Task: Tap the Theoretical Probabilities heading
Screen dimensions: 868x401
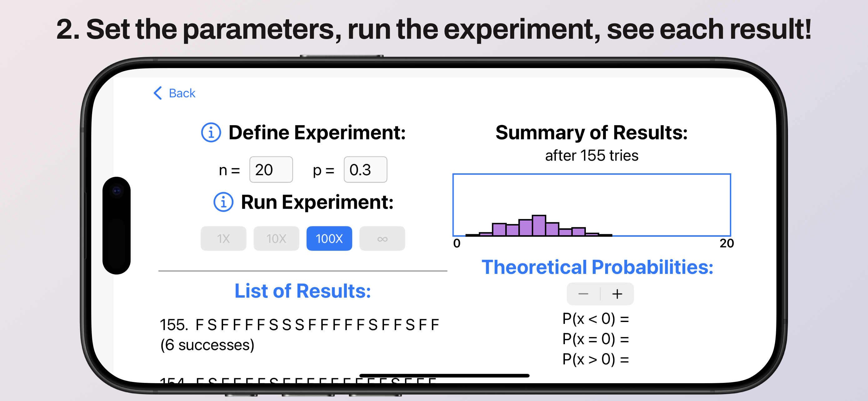Action: 597,267
